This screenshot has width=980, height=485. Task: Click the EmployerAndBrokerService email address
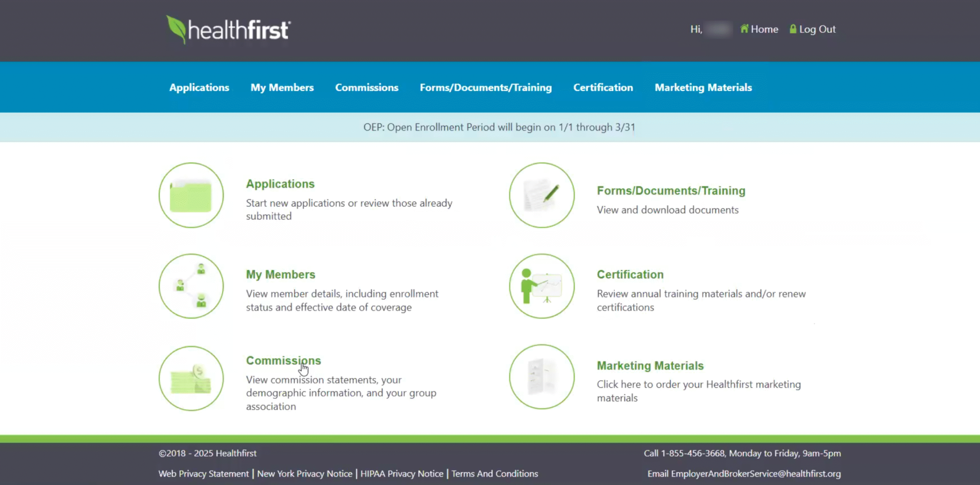pos(756,474)
